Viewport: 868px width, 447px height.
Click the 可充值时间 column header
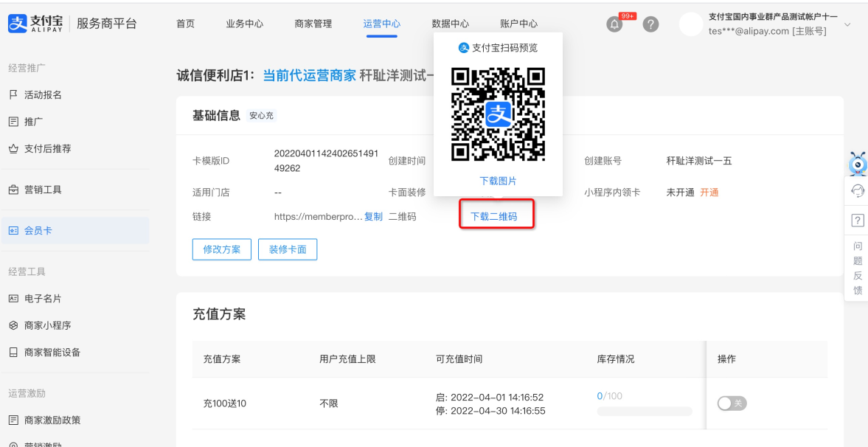coord(459,359)
